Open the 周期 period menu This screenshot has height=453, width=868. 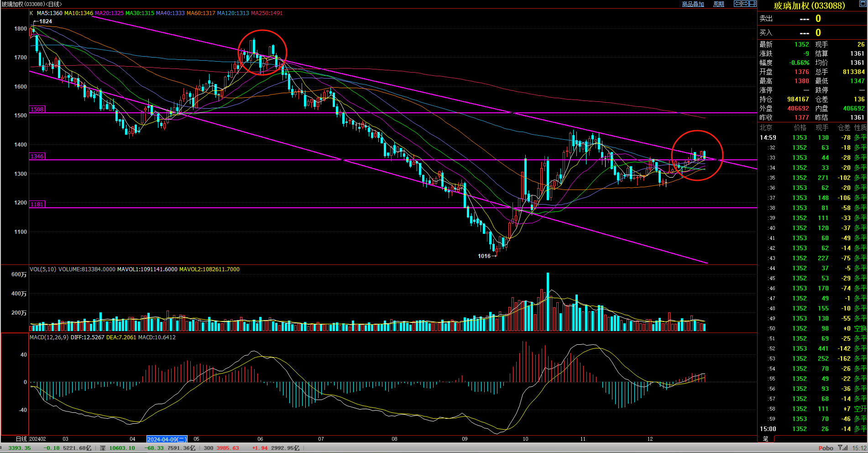point(719,4)
